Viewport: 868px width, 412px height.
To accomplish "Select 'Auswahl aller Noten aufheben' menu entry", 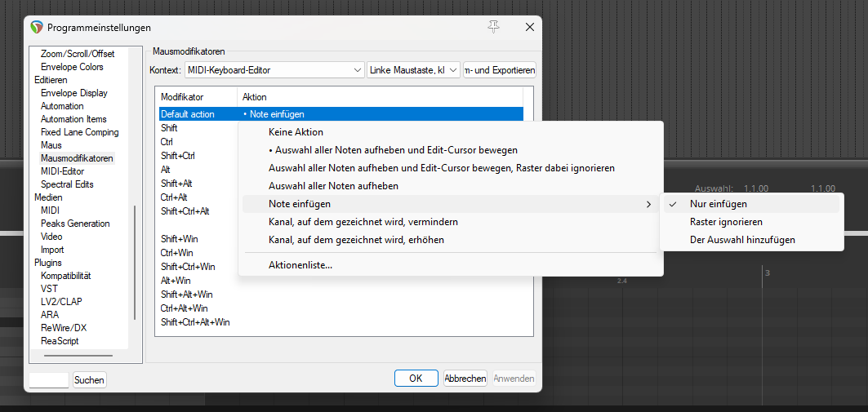I will coord(333,186).
